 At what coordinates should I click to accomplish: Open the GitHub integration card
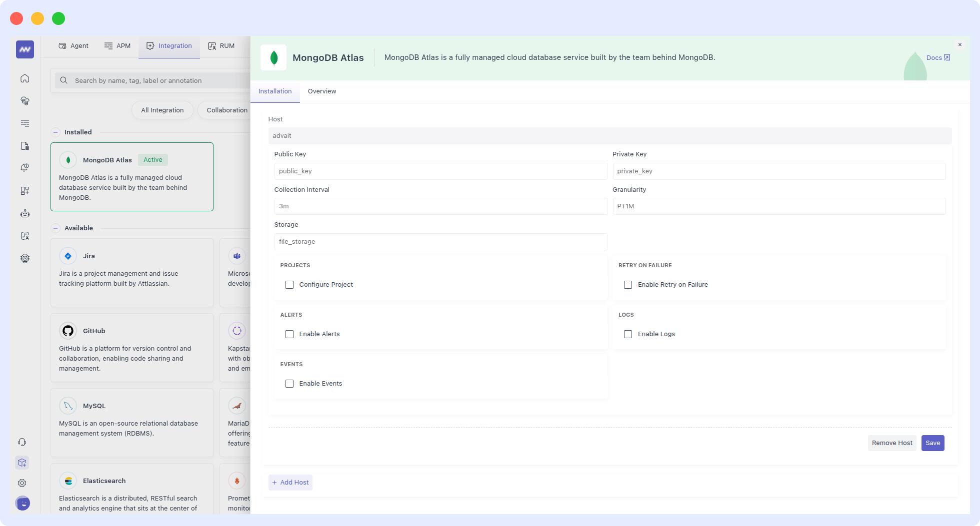tap(132, 348)
